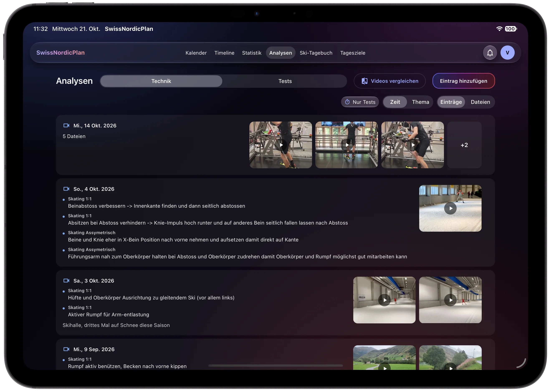This screenshot has width=551, height=392.
Task: Open the note Skihalle, drittes Mal auf Schnee
Action: point(116,325)
